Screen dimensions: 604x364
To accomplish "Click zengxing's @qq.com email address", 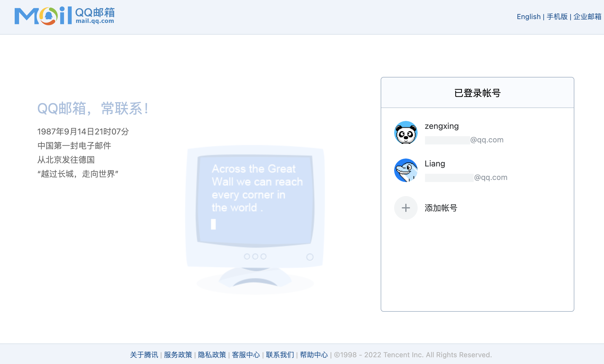I will (x=464, y=140).
